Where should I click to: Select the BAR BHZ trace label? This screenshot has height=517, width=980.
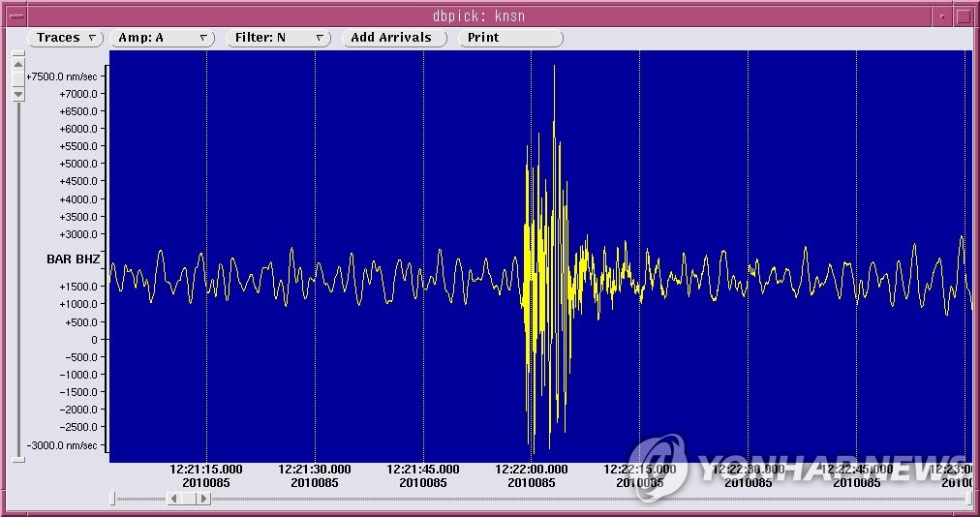click(x=74, y=259)
